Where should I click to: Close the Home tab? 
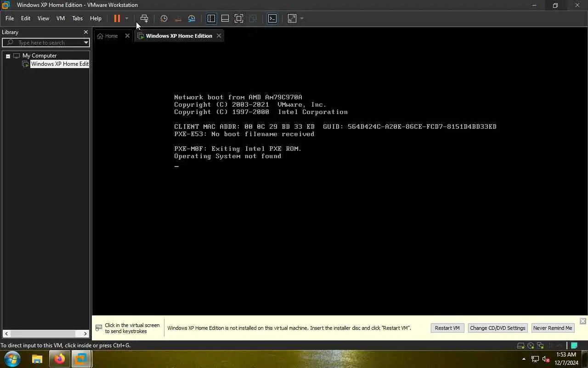tap(127, 36)
